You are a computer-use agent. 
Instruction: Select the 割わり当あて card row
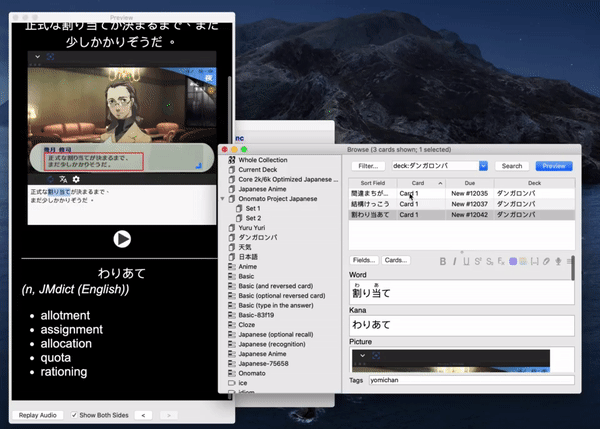461,215
